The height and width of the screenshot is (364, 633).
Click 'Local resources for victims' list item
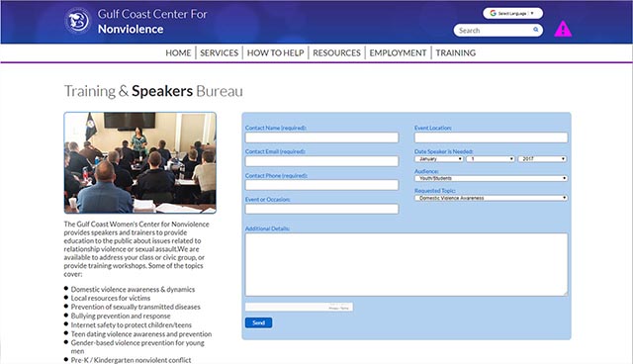111,298
